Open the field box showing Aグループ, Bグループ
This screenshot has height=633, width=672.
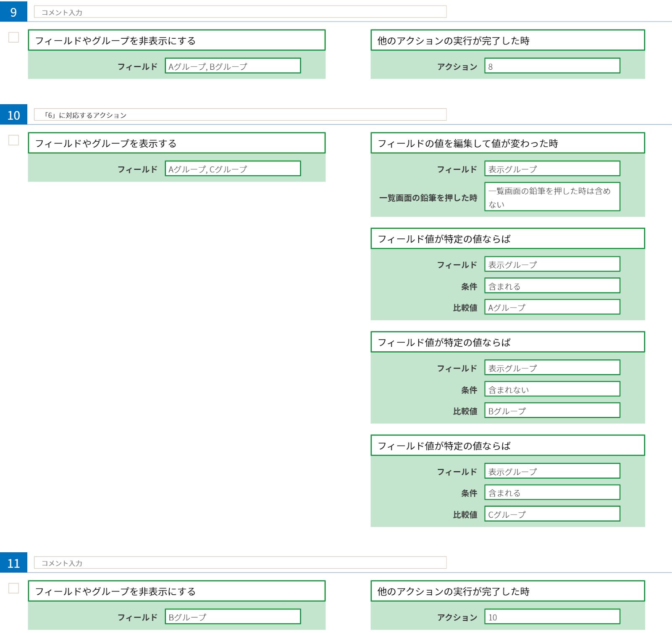[x=233, y=66]
